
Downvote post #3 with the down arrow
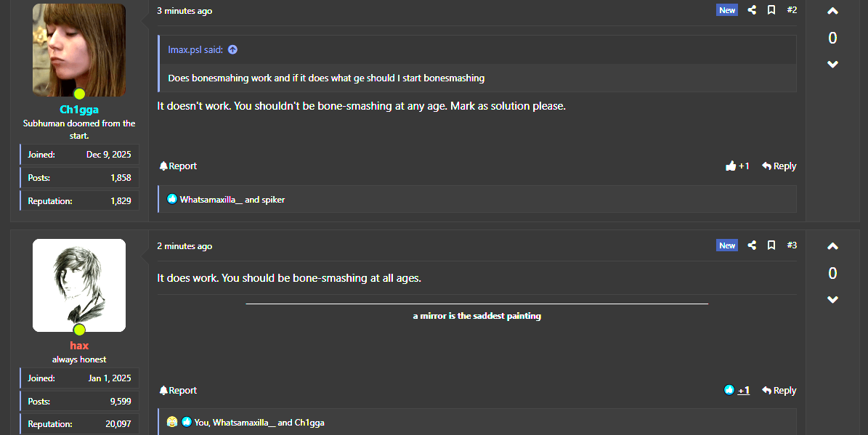coord(832,300)
